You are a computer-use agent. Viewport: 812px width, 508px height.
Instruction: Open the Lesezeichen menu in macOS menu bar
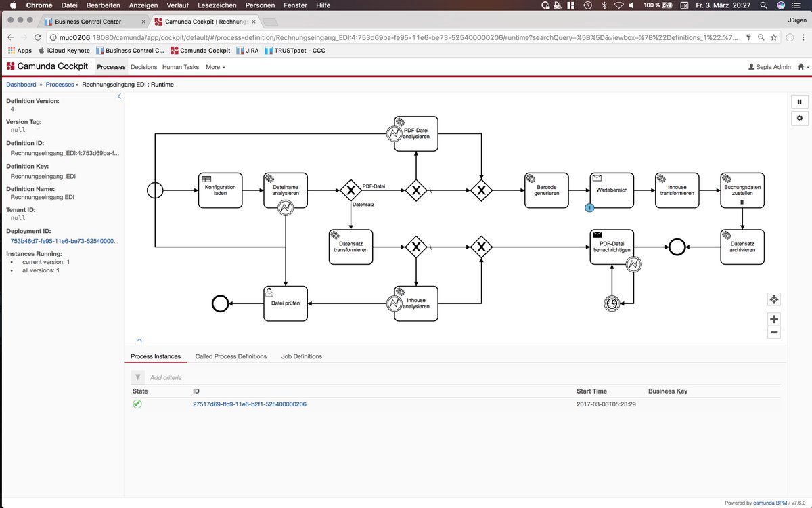click(217, 5)
